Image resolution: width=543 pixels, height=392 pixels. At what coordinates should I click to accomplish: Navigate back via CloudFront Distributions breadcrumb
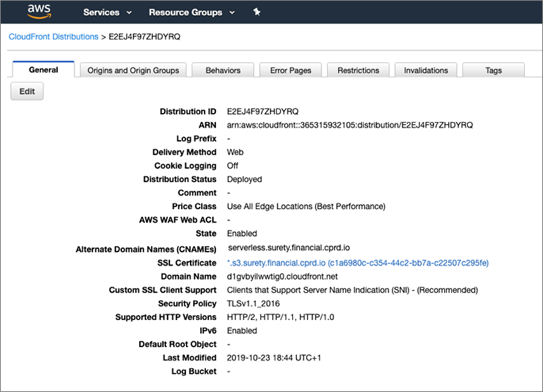[53, 37]
